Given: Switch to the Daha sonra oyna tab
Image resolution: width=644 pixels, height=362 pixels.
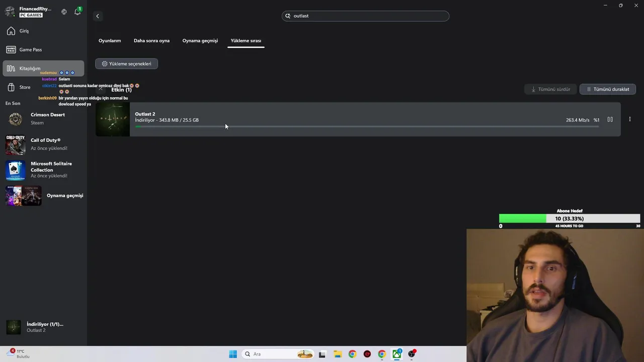Looking at the screenshot, I should point(151,41).
